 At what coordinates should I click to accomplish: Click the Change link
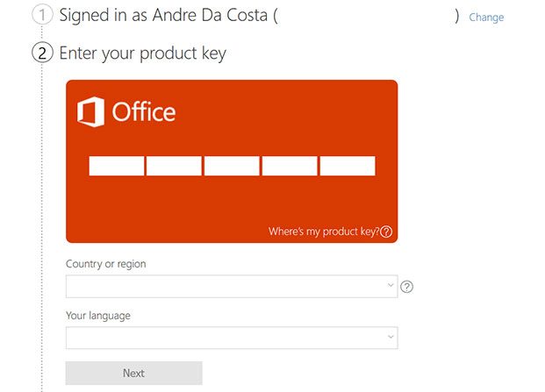point(486,17)
